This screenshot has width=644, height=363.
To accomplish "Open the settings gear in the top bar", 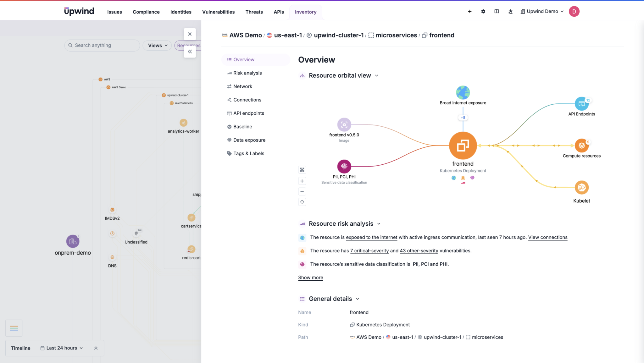I will pos(483,11).
